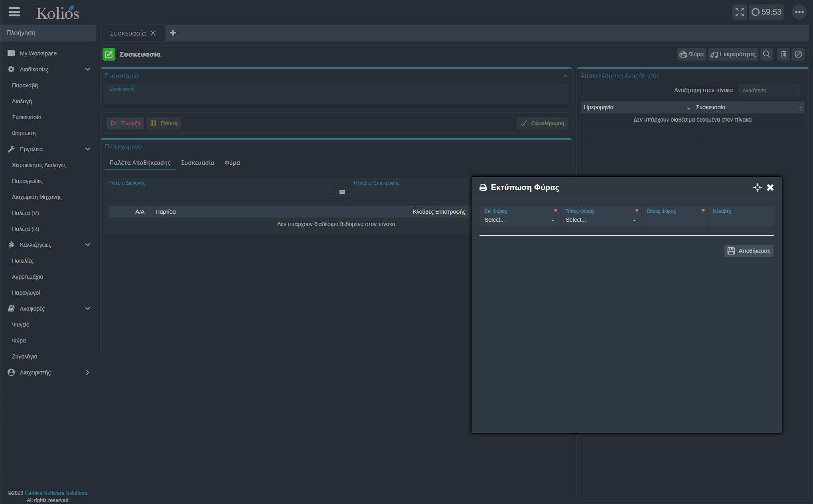Open Συσκευασία in sidebar

(27, 117)
